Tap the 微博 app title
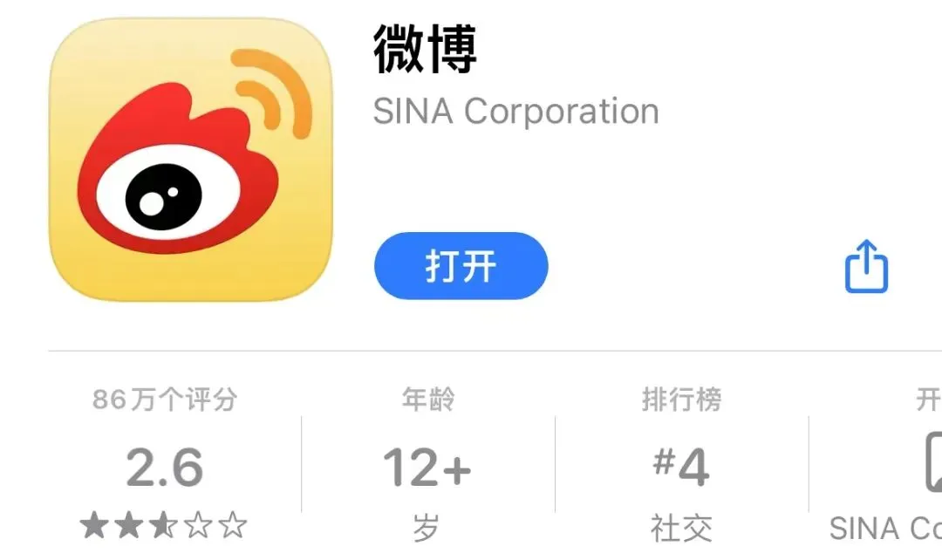942x560 pixels. coord(425,49)
